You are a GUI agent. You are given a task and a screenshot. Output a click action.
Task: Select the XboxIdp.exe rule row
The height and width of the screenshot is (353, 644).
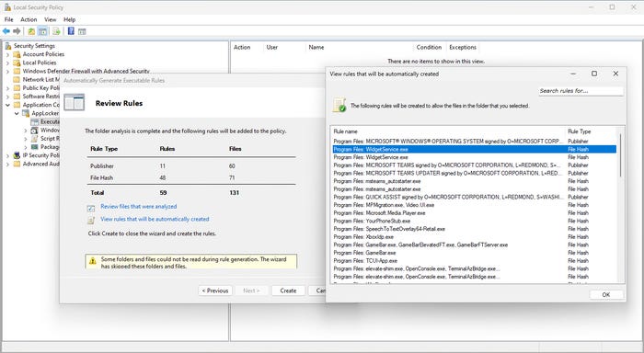tap(475, 237)
